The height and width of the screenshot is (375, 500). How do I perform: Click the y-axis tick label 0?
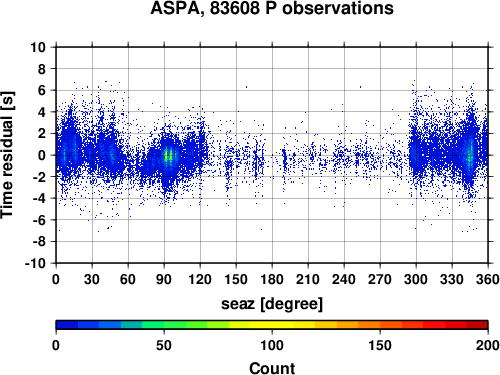coord(42,155)
